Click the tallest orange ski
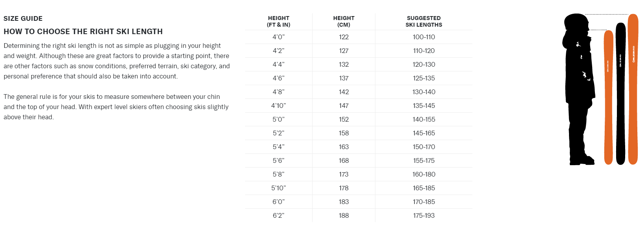Image resolution: width=644 pixels, height=226 pixels. pos(633,89)
